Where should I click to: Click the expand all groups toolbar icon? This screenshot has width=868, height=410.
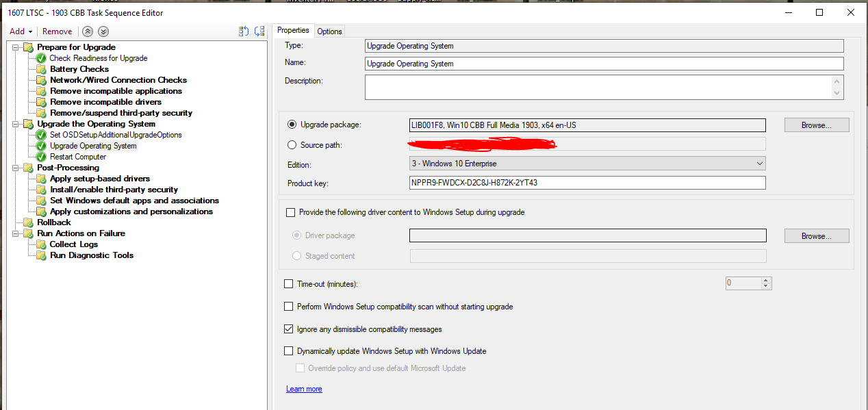click(x=243, y=31)
